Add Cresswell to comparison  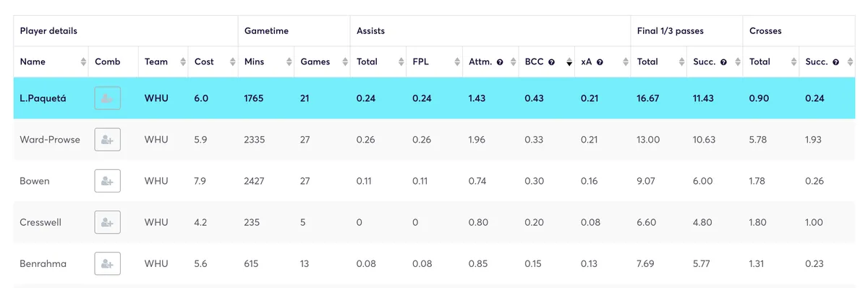click(x=107, y=222)
